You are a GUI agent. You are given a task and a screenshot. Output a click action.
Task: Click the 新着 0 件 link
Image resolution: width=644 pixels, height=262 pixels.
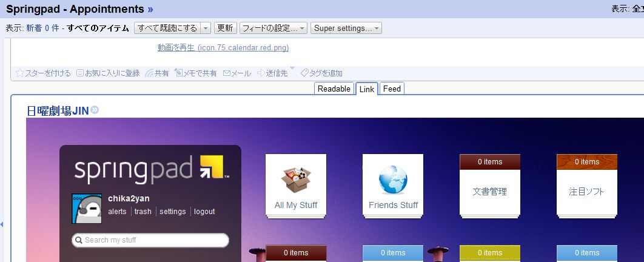click(x=42, y=29)
